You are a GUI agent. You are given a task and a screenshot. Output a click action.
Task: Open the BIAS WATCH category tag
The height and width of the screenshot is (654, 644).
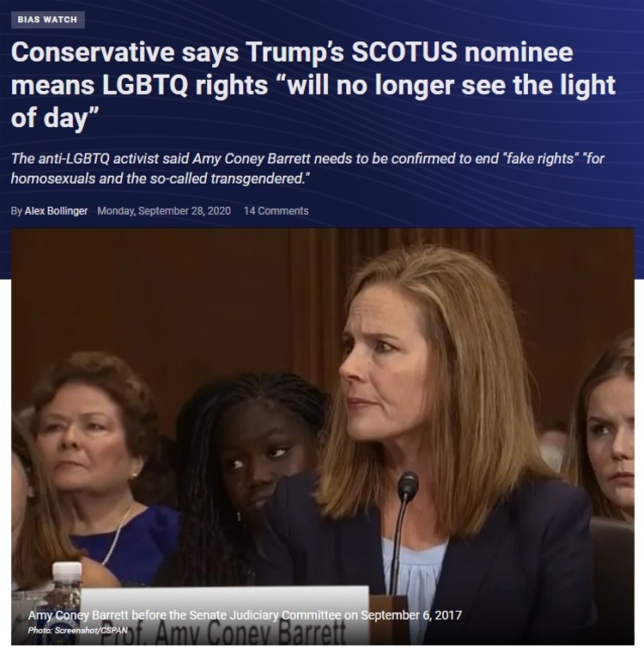click(x=47, y=20)
